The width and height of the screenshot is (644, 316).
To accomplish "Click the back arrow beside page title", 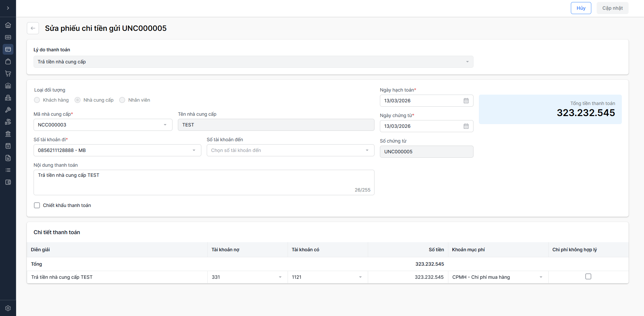I will coord(33,28).
